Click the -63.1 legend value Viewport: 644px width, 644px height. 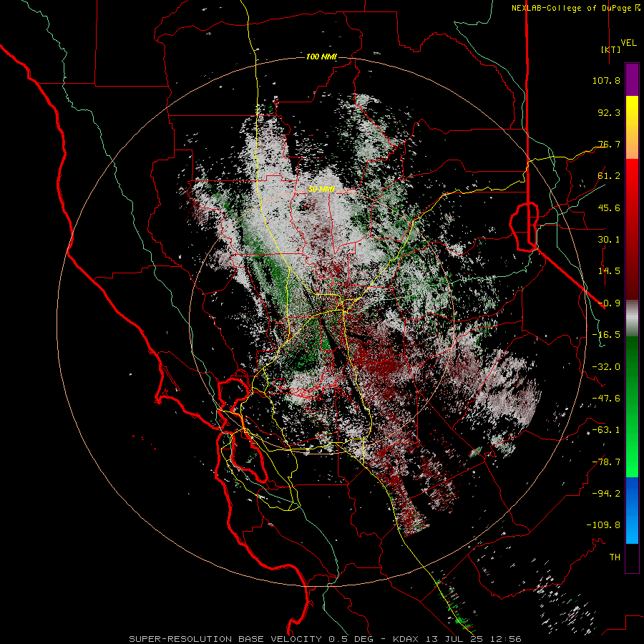point(606,430)
